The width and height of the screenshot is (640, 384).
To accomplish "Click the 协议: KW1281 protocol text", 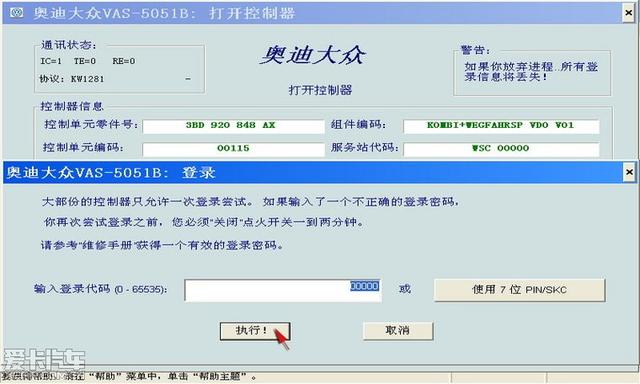I will [72, 79].
